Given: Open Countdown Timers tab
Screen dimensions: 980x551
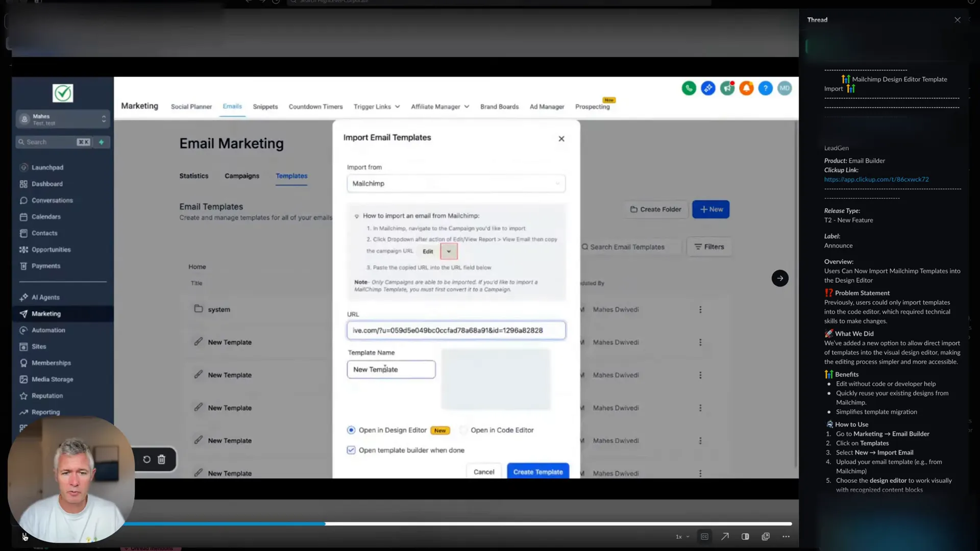Looking at the screenshot, I should tap(315, 107).
